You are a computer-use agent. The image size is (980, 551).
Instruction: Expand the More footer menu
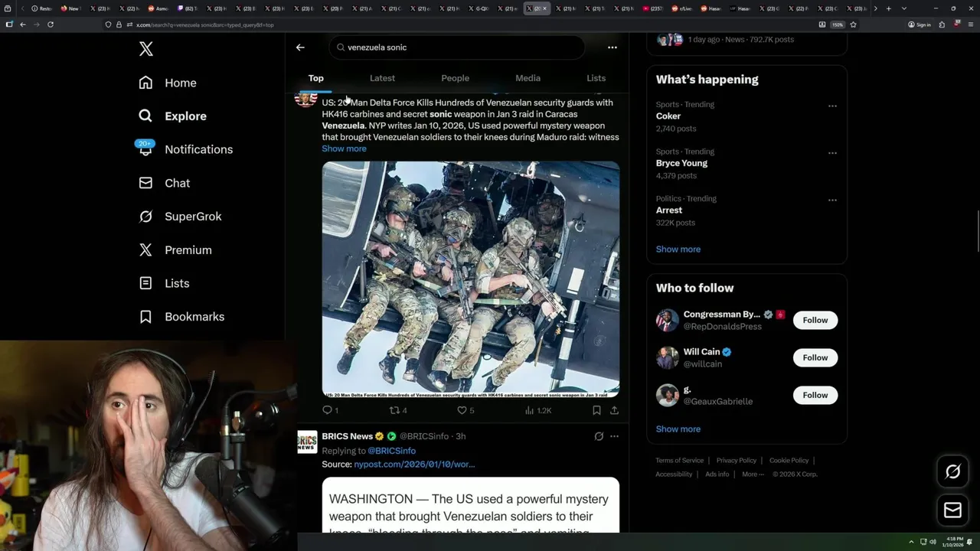click(x=753, y=474)
